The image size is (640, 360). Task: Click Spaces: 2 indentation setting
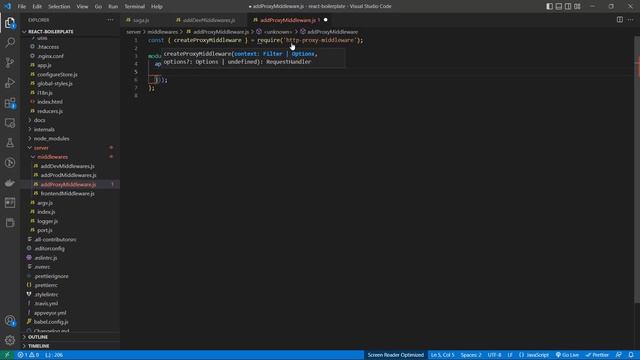471,355
